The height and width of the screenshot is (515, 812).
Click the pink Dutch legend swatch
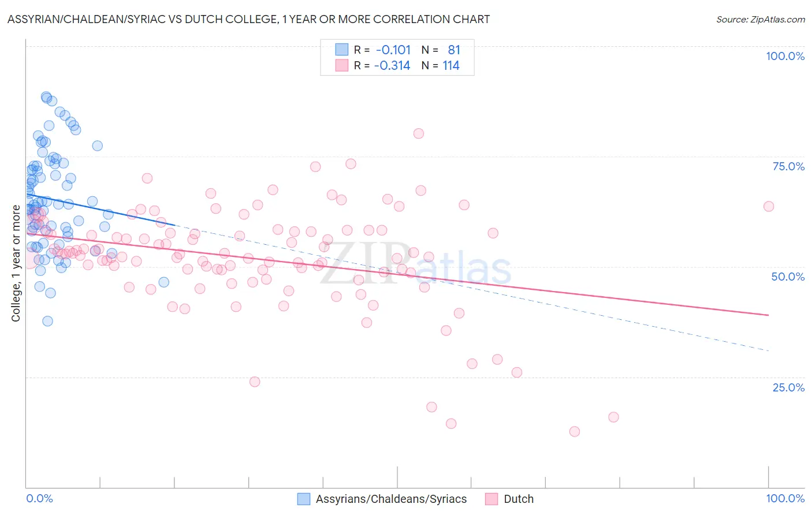(x=491, y=499)
